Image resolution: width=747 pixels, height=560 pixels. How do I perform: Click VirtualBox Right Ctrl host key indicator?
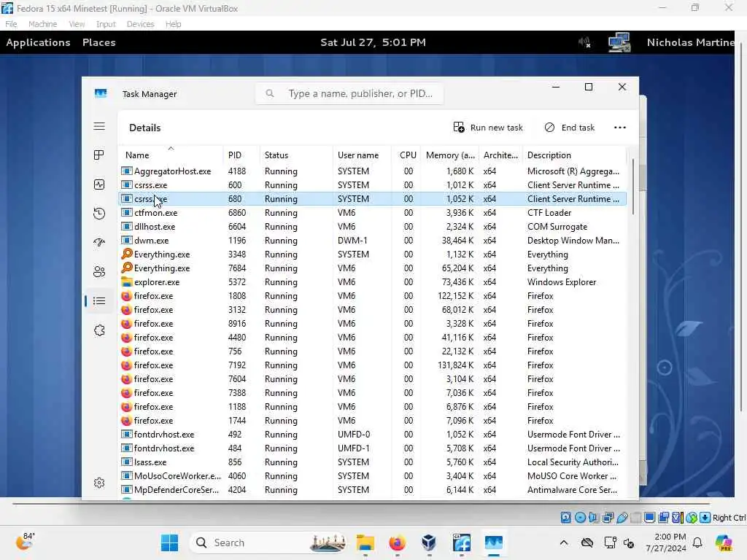tap(729, 518)
